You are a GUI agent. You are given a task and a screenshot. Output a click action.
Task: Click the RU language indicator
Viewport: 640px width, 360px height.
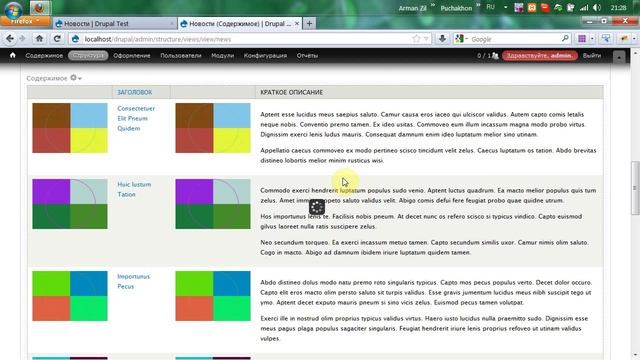point(490,7)
